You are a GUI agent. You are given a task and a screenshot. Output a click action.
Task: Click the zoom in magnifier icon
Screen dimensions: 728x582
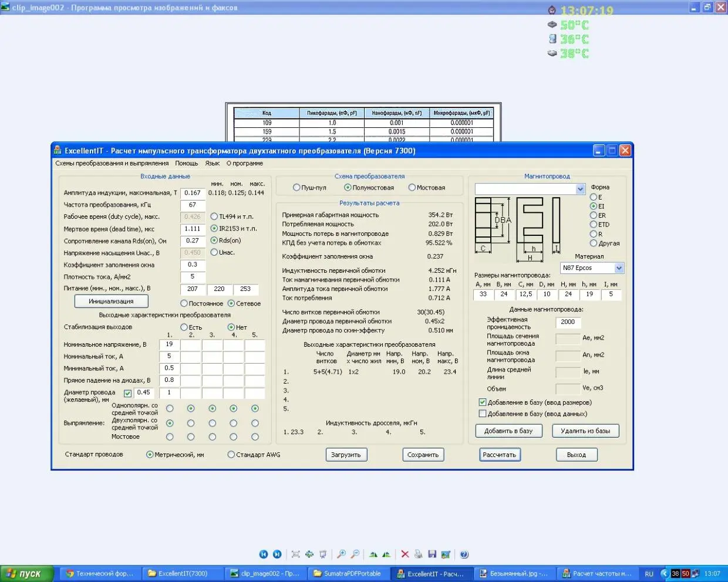point(341,554)
